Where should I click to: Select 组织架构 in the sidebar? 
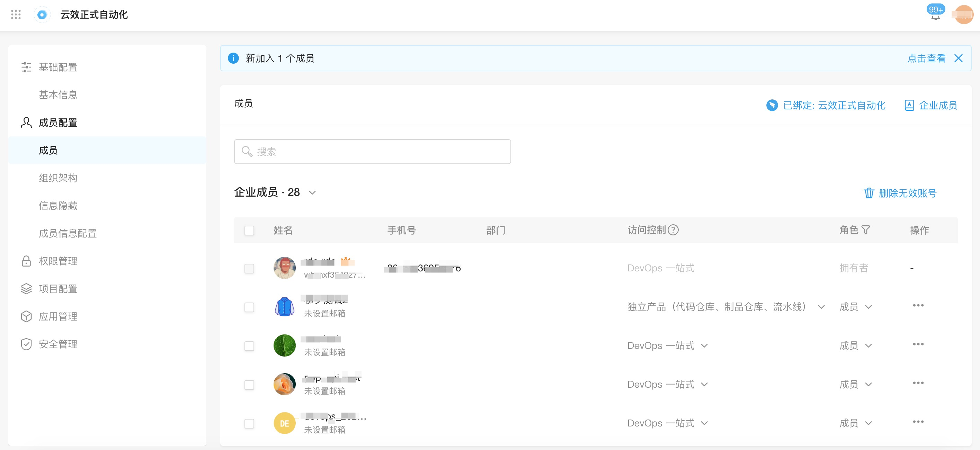click(x=58, y=178)
